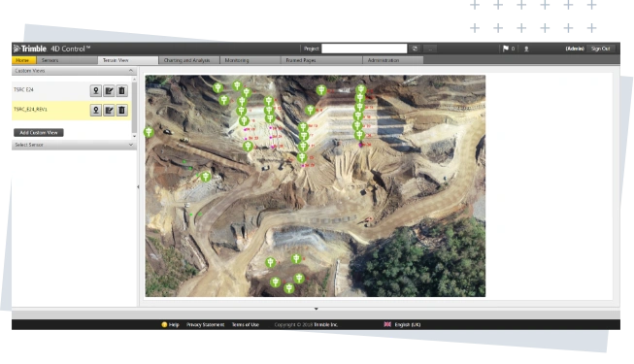Select the TSRC_E24_REV1 view name
The height and width of the screenshot is (364, 634).
[x=30, y=109]
